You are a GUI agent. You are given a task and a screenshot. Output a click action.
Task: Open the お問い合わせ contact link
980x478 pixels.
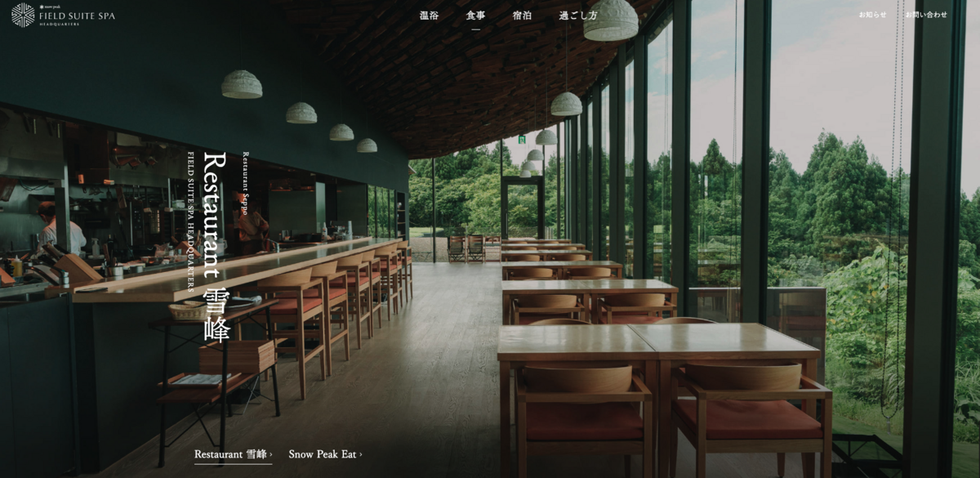click(926, 15)
